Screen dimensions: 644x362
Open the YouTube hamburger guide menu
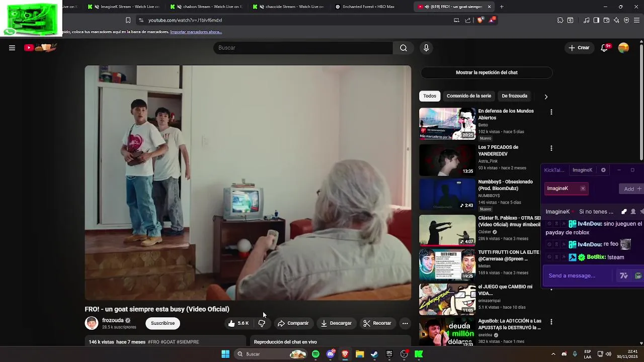12,48
